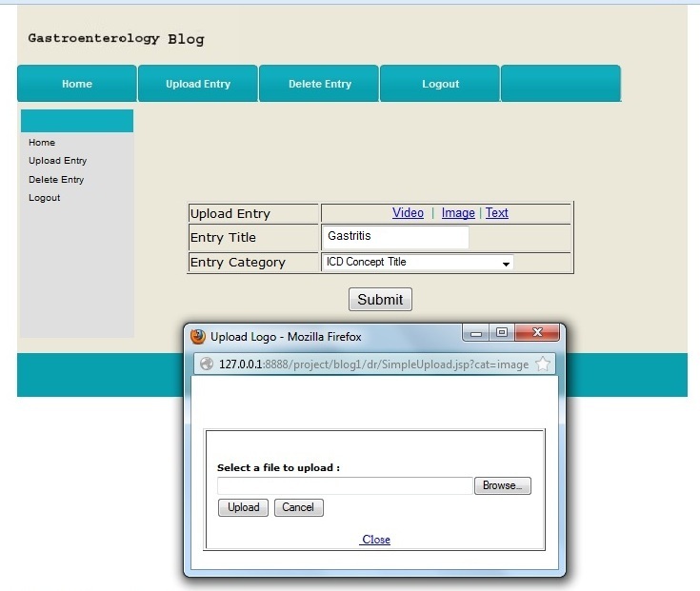
Task: Click Browse to select a file
Action: [502, 486]
